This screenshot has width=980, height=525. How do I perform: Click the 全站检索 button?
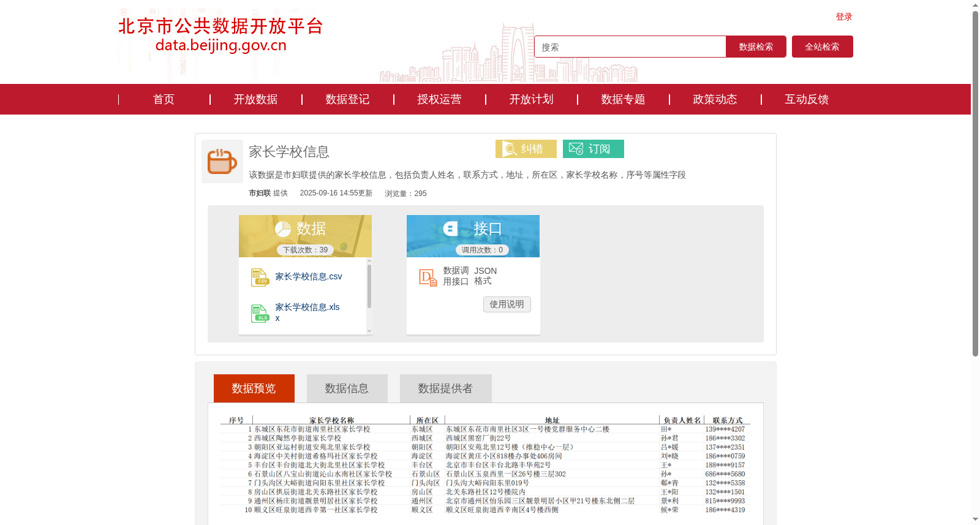click(822, 47)
